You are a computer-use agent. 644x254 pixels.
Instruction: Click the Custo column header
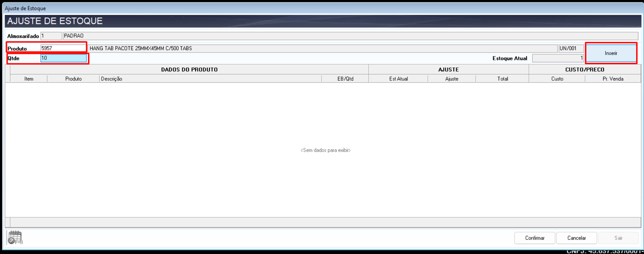pos(557,79)
